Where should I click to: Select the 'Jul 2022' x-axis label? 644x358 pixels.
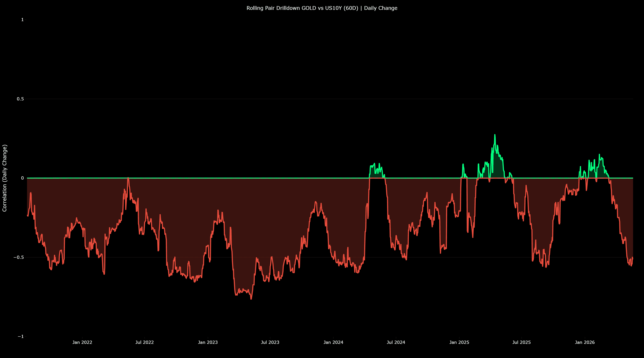[145, 342]
